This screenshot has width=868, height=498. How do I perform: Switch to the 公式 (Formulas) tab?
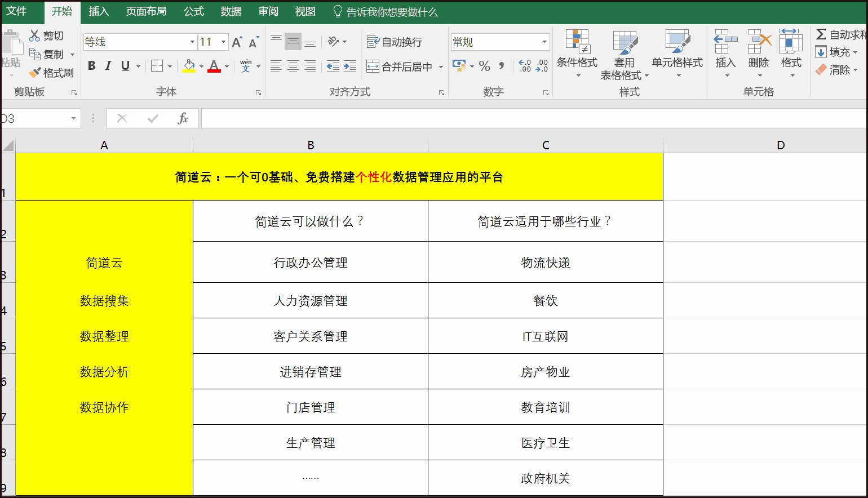click(193, 11)
